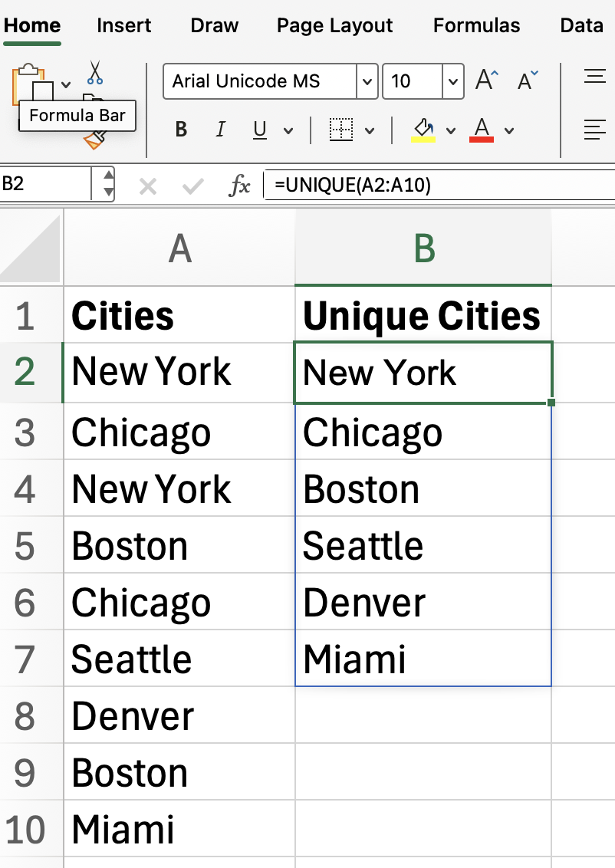Screen dimensions: 615x868
Task: Decrease font size with smaller A icon
Action: 528,81
